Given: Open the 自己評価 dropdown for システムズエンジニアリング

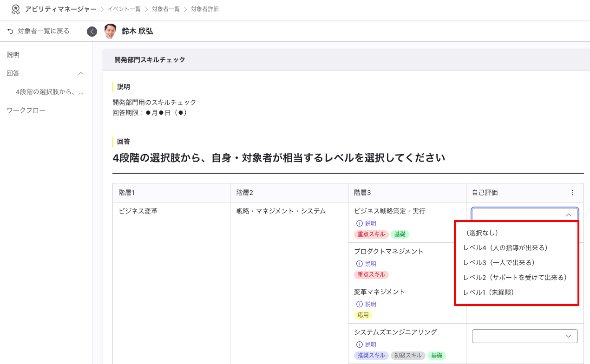Looking at the screenshot, I should point(524,336).
